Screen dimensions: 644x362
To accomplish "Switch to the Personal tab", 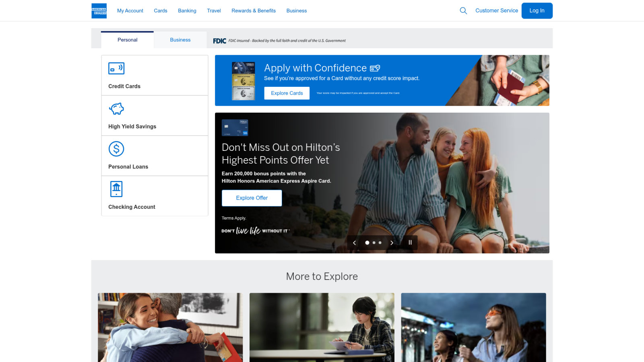I will (x=127, y=40).
